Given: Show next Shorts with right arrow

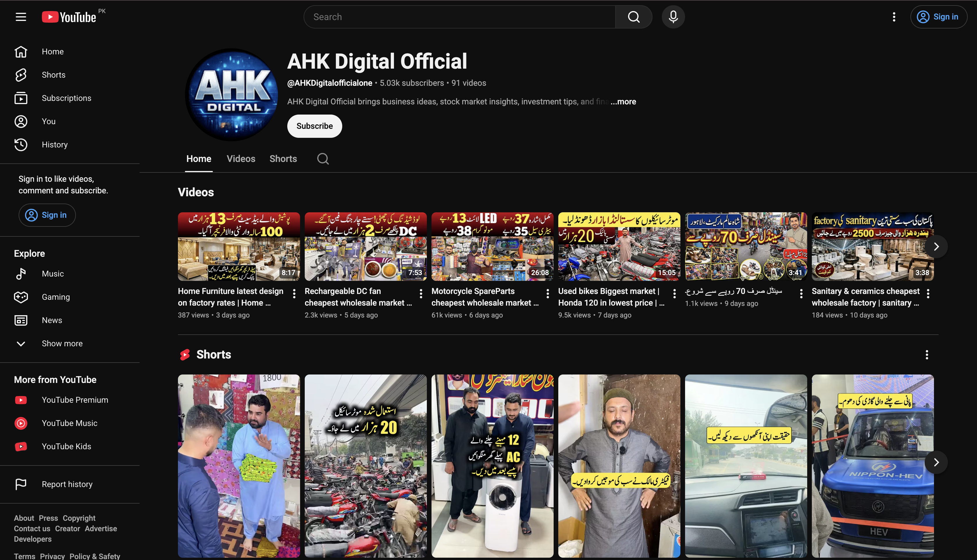Looking at the screenshot, I should pyautogui.click(x=936, y=462).
